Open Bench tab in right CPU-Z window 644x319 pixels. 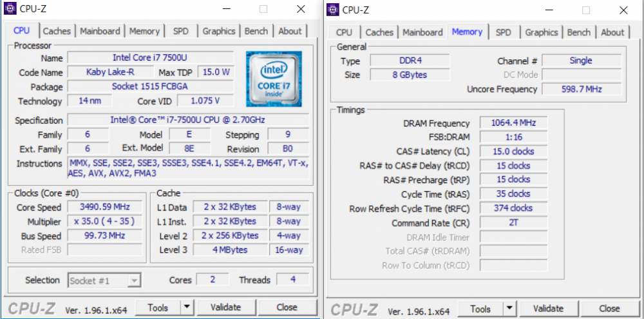(579, 32)
